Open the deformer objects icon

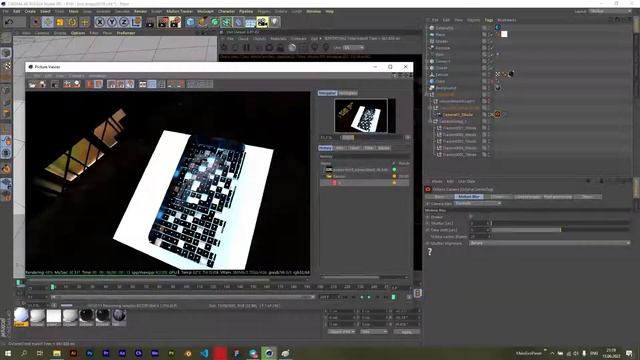pos(238,22)
